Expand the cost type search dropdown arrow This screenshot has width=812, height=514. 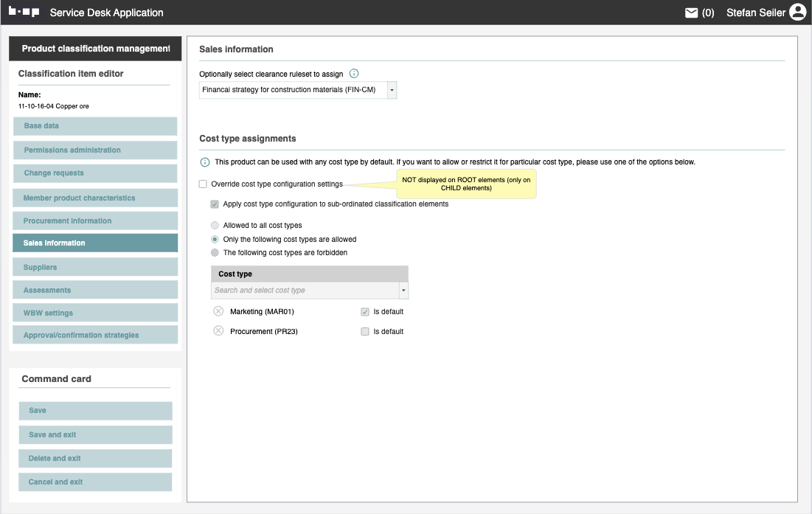403,291
